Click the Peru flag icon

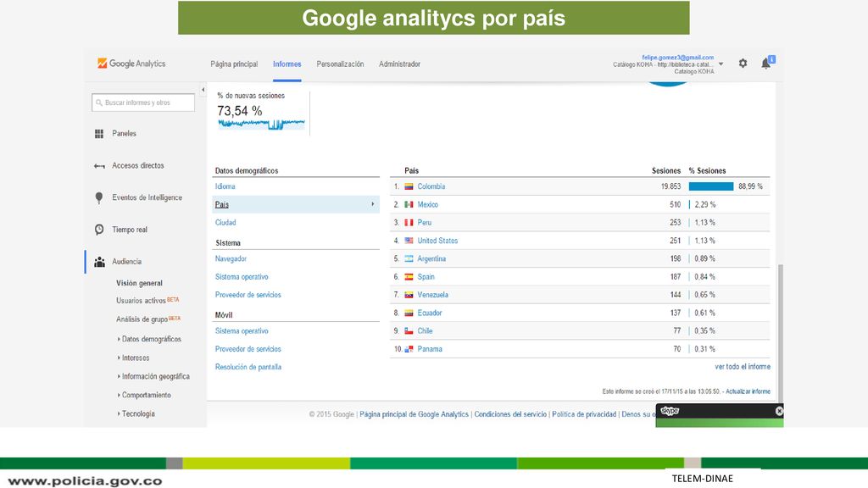[409, 223]
